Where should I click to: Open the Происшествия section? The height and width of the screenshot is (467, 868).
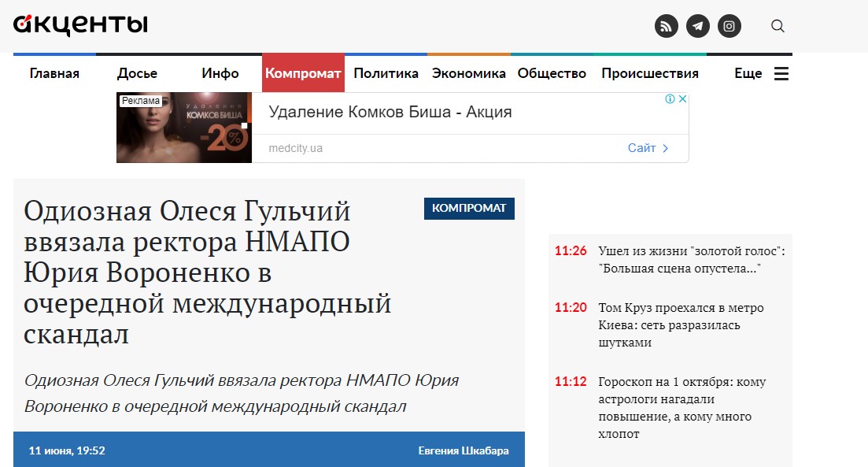point(649,74)
